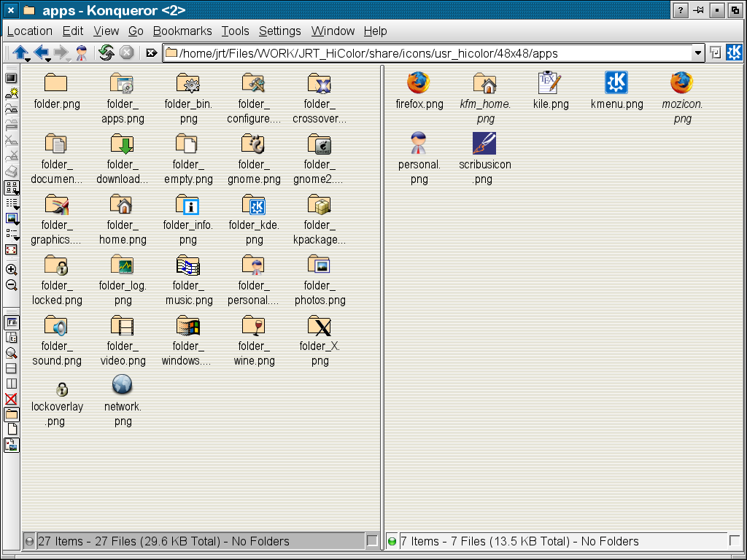Viewport: 747px width, 560px height.
Task: Open the Find File magnifier tool
Action: [12, 353]
